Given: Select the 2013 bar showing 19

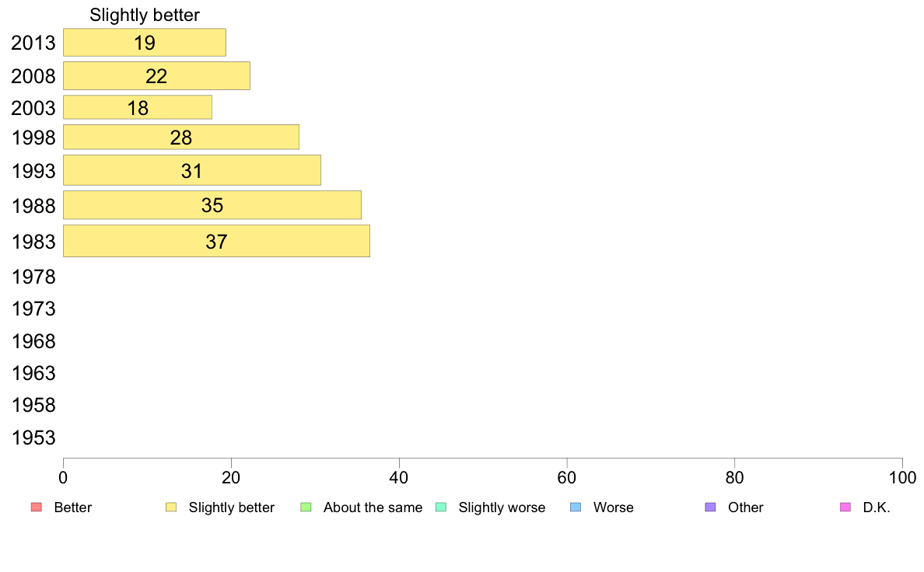Looking at the screenshot, I should click(145, 43).
